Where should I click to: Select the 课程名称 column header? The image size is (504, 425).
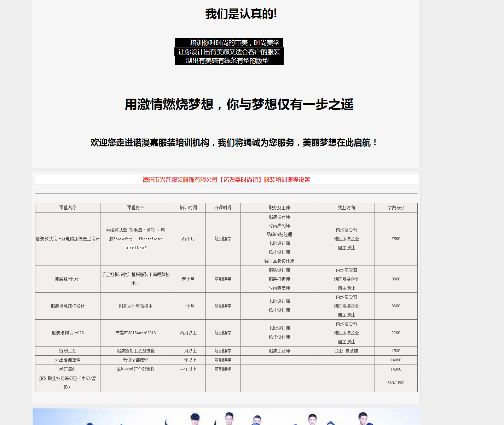[x=68, y=208]
